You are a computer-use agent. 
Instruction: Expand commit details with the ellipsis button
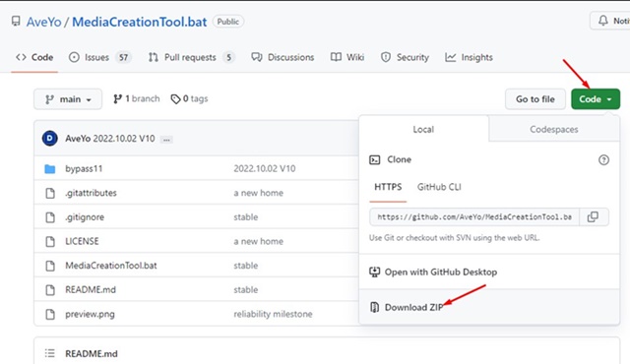[x=166, y=140]
